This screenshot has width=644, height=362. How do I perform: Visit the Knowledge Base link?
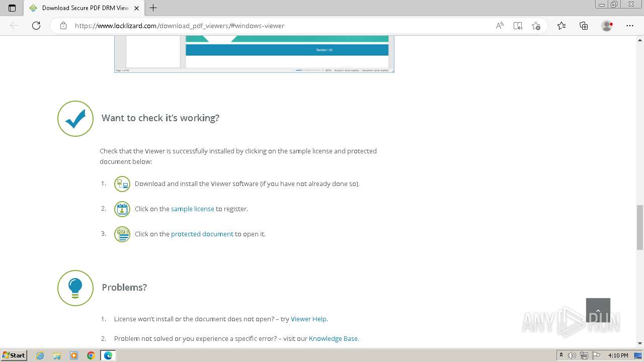tap(333, 338)
